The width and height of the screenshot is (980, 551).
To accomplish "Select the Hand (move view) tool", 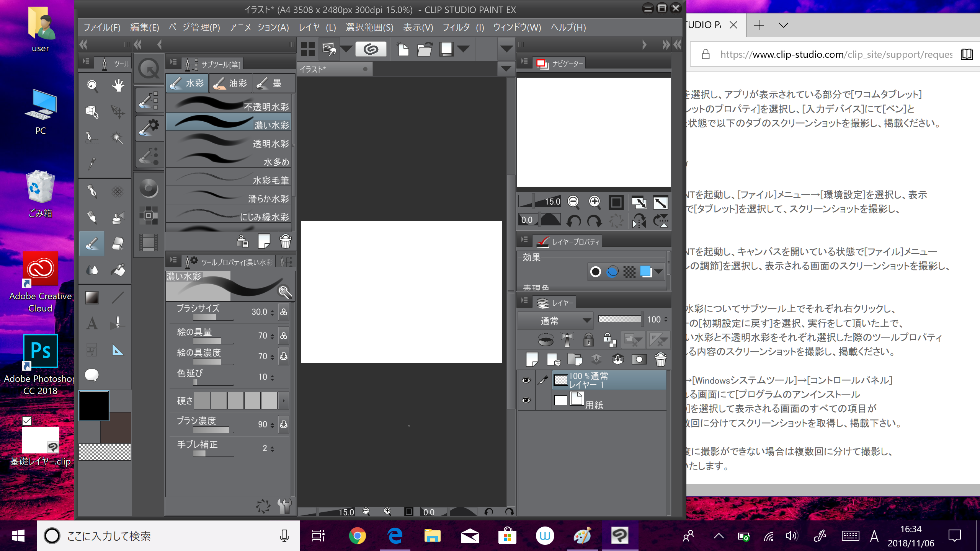I will coord(118,85).
